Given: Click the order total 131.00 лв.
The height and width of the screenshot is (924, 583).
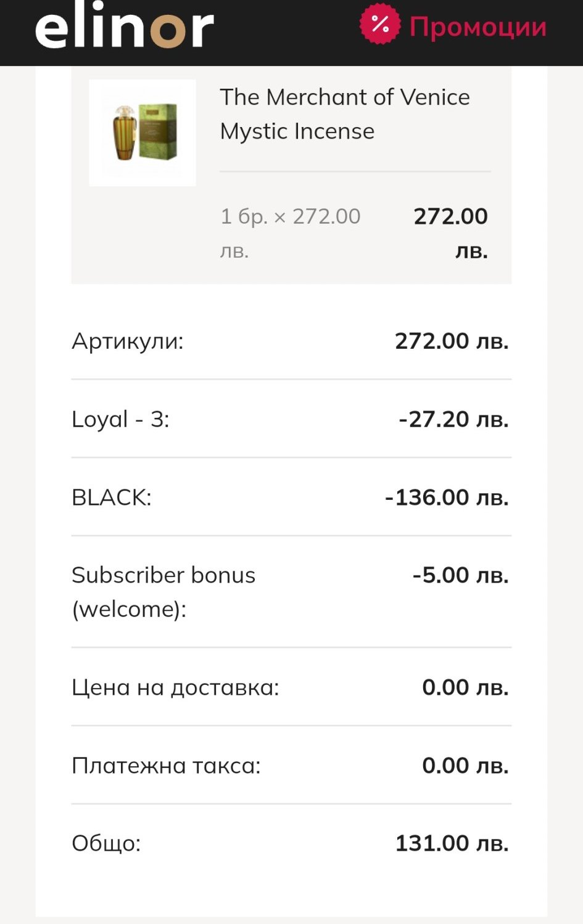Looking at the screenshot, I should point(452,843).
